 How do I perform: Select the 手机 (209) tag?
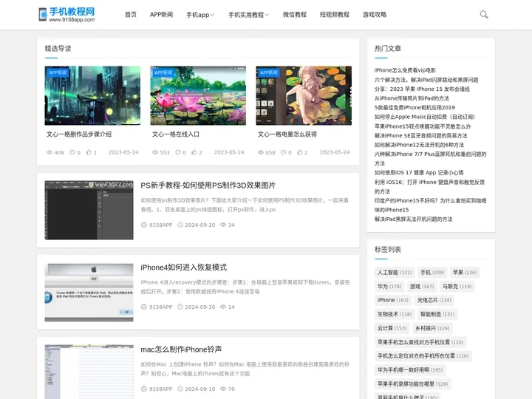tap(432, 273)
